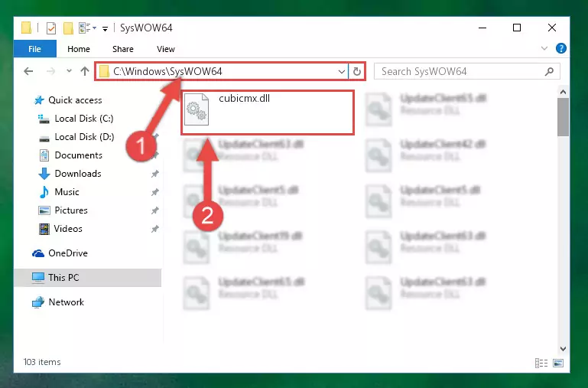The image size is (588, 388).
Task: Minimize the SysWOW64 window
Action: click(x=482, y=28)
